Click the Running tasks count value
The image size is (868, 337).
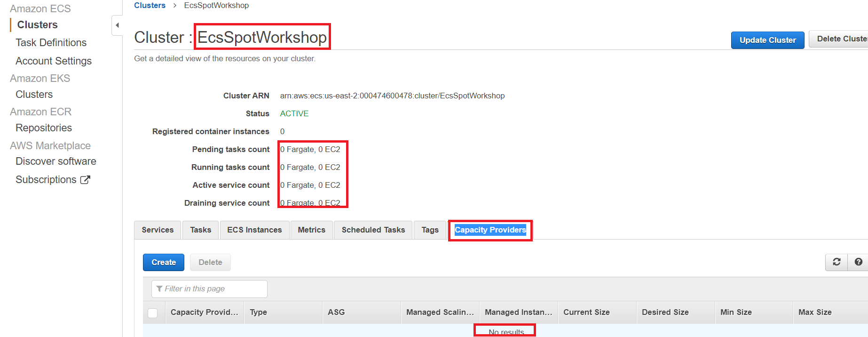click(x=310, y=168)
